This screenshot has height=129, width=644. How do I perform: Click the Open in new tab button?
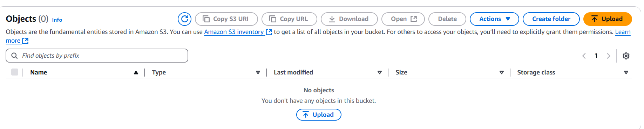pyautogui.click(x=403, y=19)
